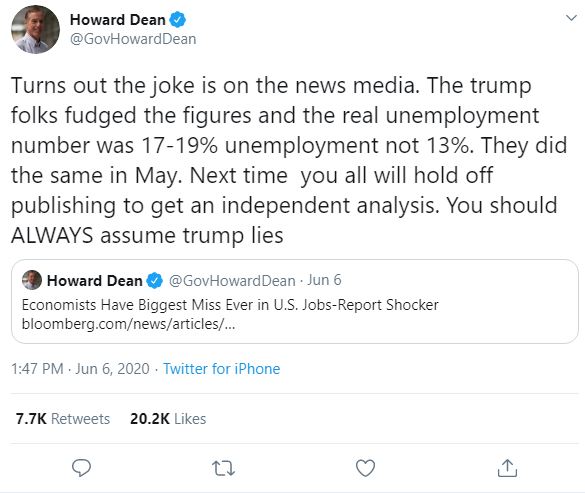Open quoted tweet's Jun 6 date
The width and height of the screenshot is (585, 493).
[x=324, y=280]
